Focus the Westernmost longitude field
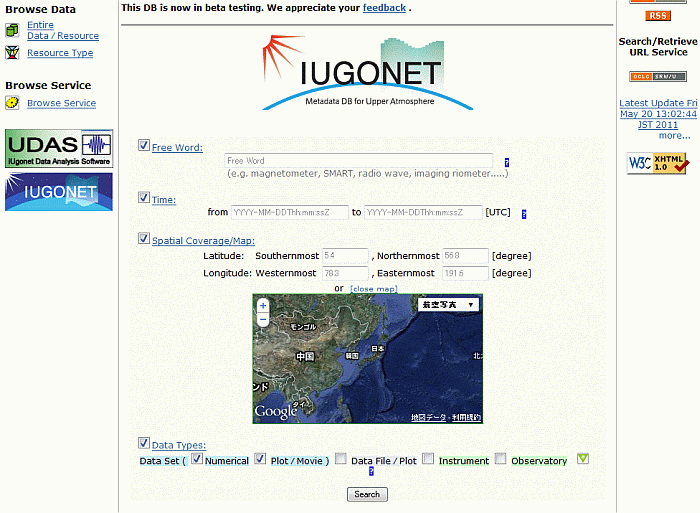This screenshot has width=700, height=513. click(345, 273)
